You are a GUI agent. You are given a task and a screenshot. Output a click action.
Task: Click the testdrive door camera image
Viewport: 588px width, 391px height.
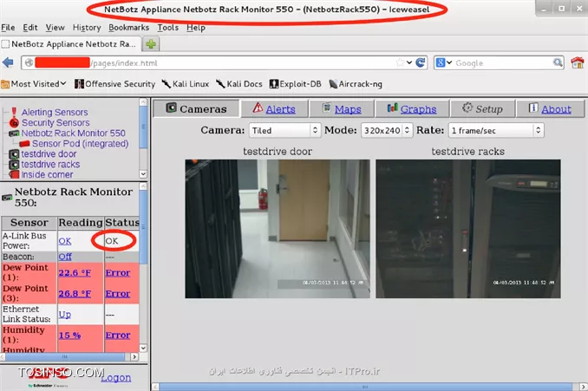(278, 229)
